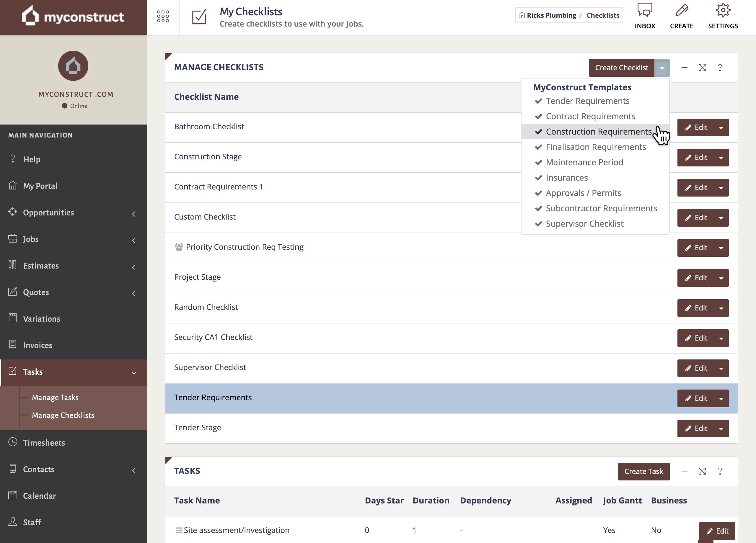Toggle Create Checklist dropdown arrow
The image size is (756, 543).
click(662, 68)
